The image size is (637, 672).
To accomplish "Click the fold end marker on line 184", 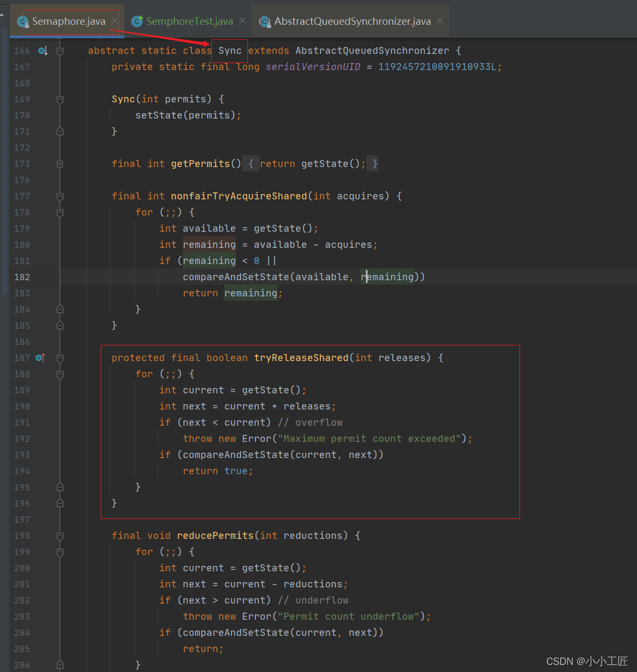I will click(60, 309).
